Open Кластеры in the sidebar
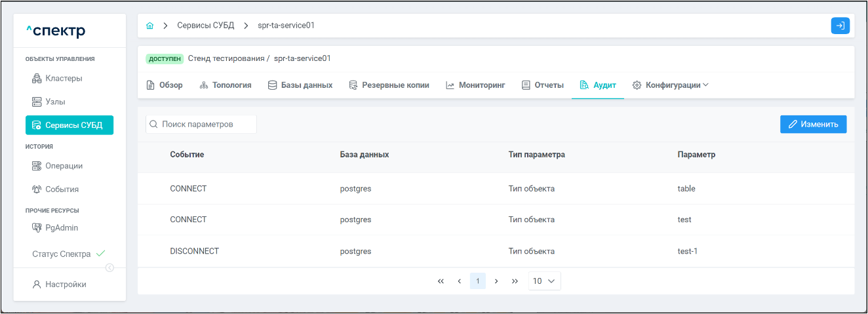Screen dimensions: 868x314 [64, 79]
